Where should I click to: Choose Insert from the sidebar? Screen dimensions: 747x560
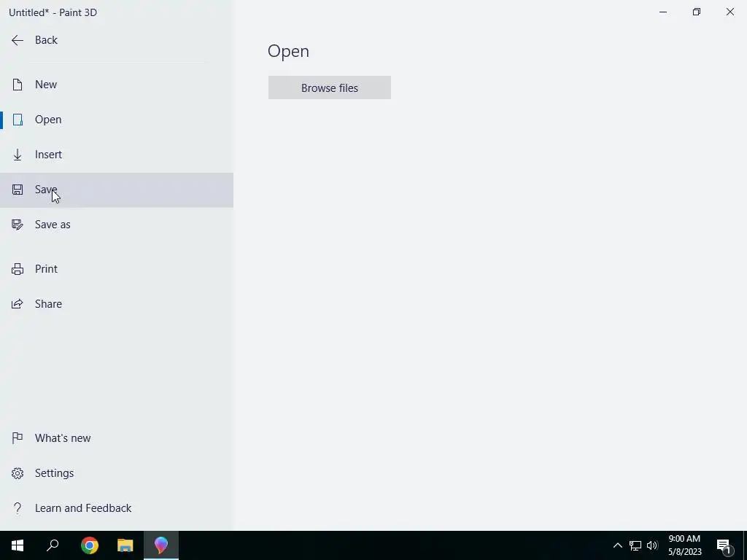tap(117, 155)
